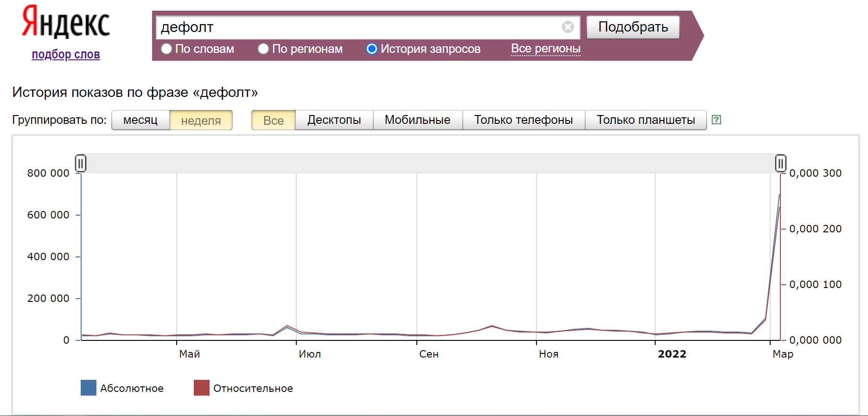Image resolution: width=868 pixels, height=416 pixels.
Task: Click the bold '2022' axis label
Action: point(672,354)
